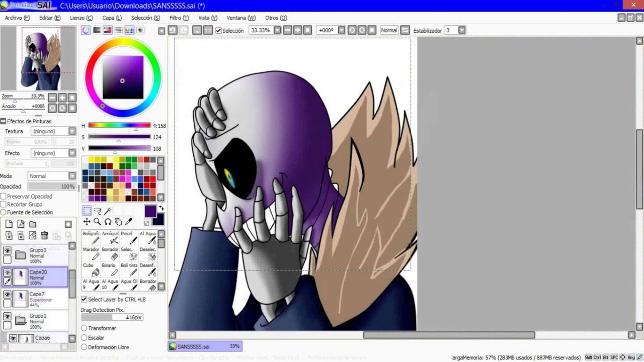Select the rotate canvas tool

point(108,222)
